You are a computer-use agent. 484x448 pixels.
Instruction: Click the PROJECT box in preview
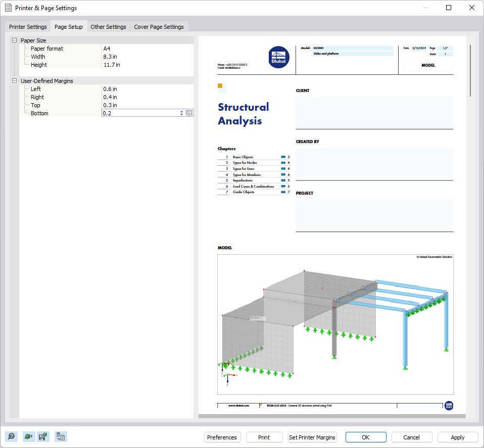pyautogui.click(x=374, y=216)
